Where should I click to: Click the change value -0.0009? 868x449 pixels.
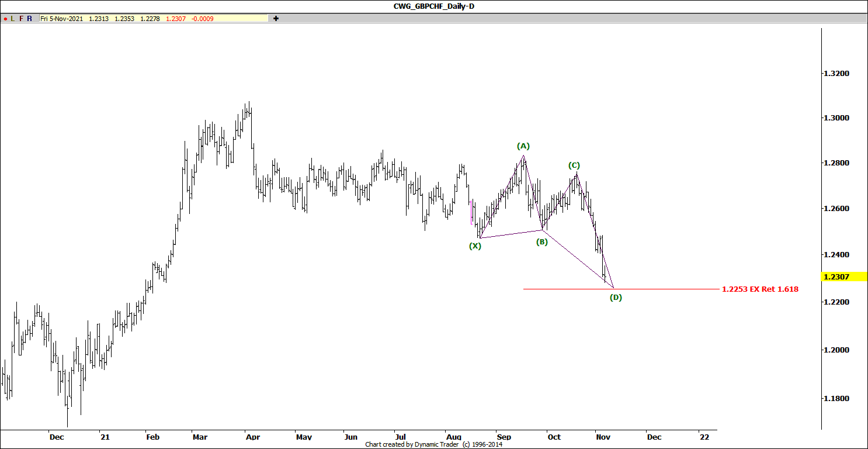click(x=203, y=19)
